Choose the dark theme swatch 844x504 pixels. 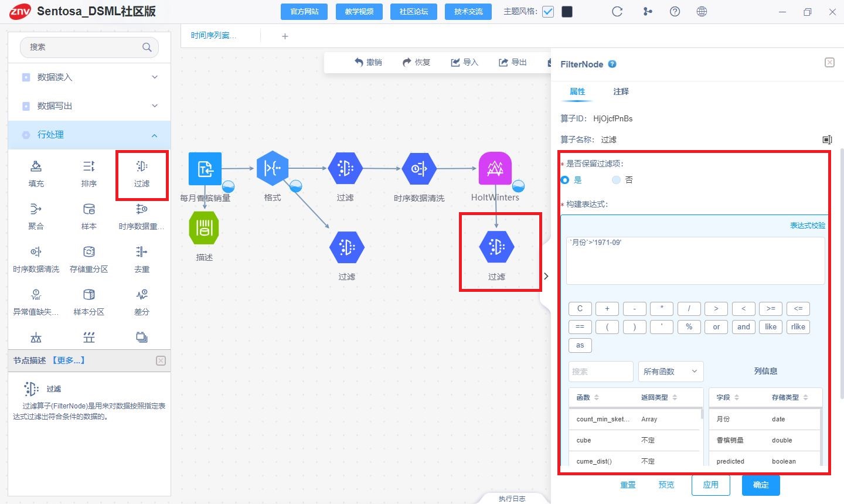click(567, 12)
